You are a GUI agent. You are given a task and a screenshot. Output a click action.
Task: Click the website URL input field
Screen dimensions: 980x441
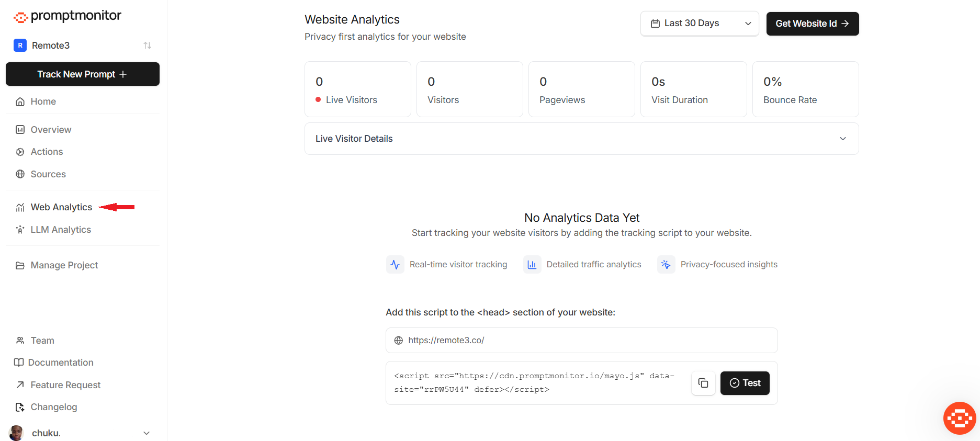pos(582,341)
